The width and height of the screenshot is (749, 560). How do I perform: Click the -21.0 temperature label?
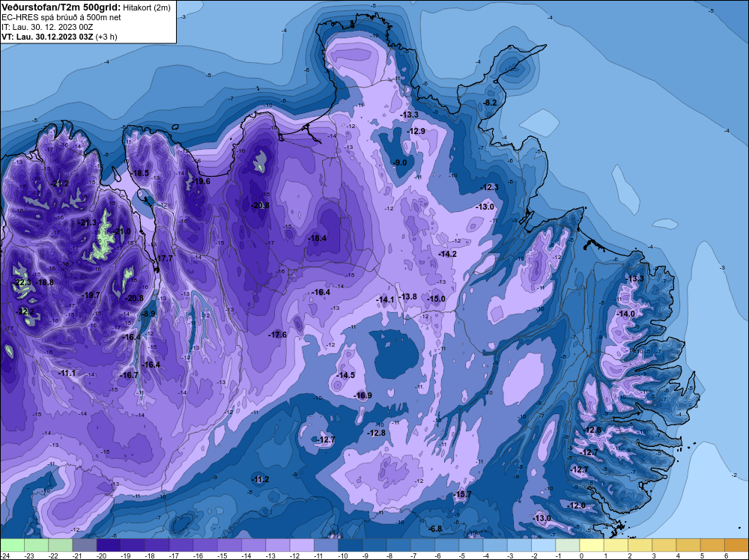click(x=122, y=231)
